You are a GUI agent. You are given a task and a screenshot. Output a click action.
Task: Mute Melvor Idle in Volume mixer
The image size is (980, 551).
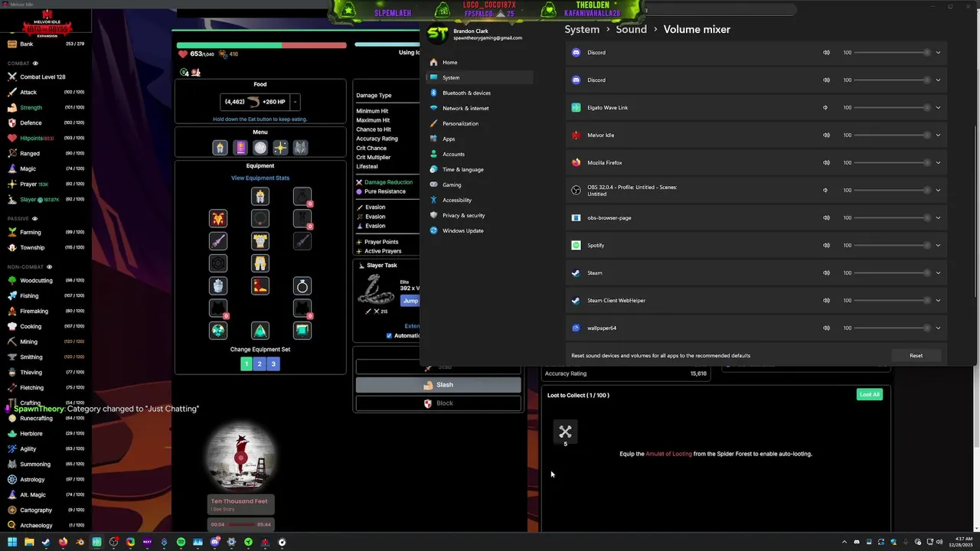pyautogui.click(x=826, y=135)
